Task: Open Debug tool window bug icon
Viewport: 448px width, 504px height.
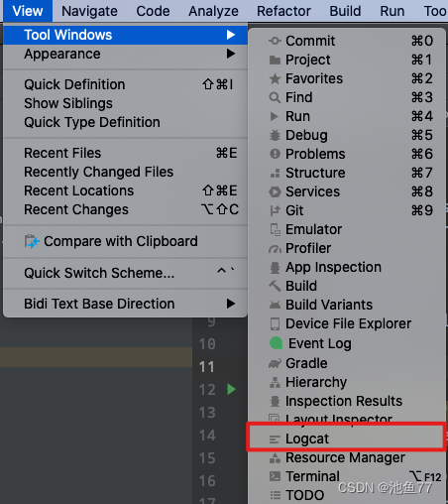Action: tap(275, 135)
